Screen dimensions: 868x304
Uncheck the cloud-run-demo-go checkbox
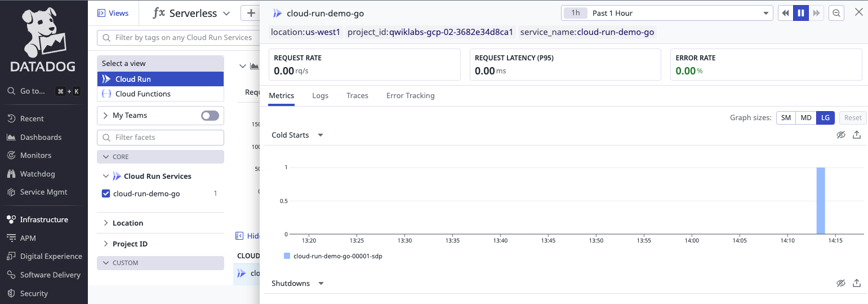point(105,193)
